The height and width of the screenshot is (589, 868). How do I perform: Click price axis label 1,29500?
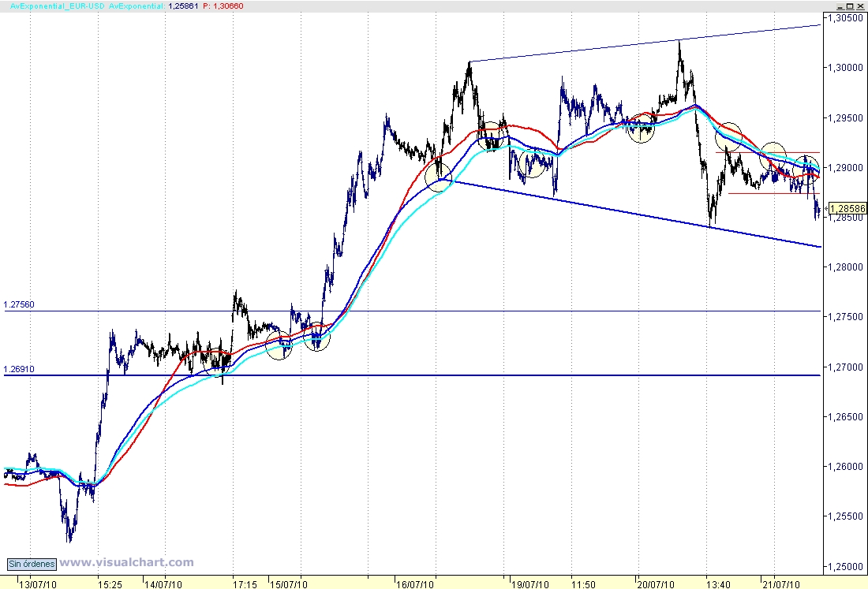pyautogui.click(x=845, y=117)
